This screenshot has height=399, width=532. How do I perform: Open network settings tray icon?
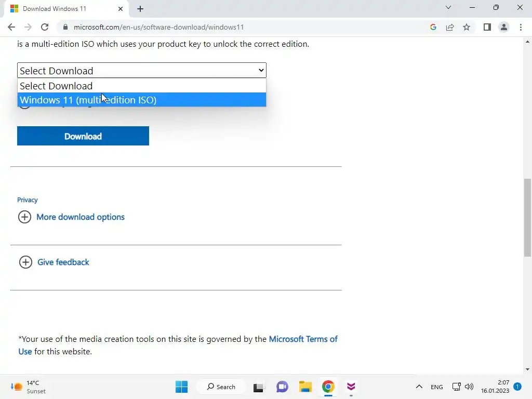[457, 387]
